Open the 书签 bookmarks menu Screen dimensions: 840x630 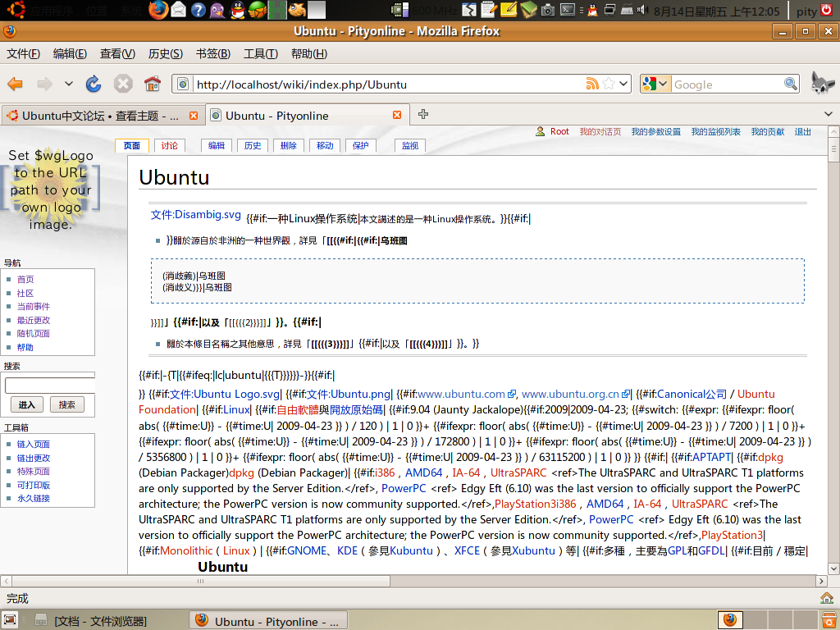pos(212,53)
